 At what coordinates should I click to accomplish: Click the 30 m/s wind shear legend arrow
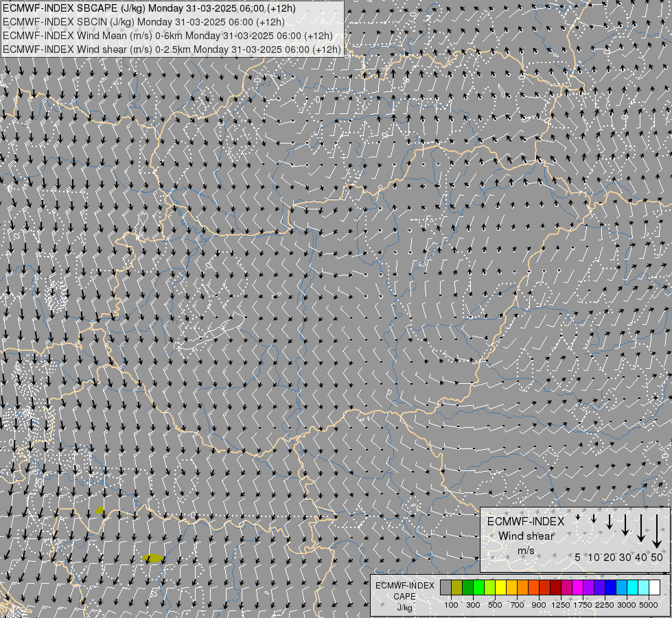[x=625, y=525]
